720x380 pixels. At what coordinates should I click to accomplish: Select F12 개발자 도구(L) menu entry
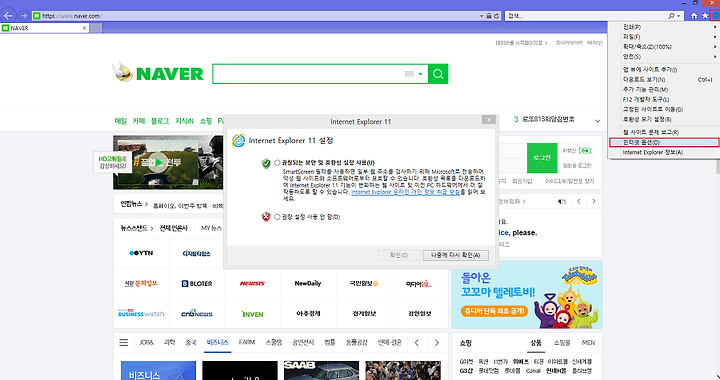[664, 99]
